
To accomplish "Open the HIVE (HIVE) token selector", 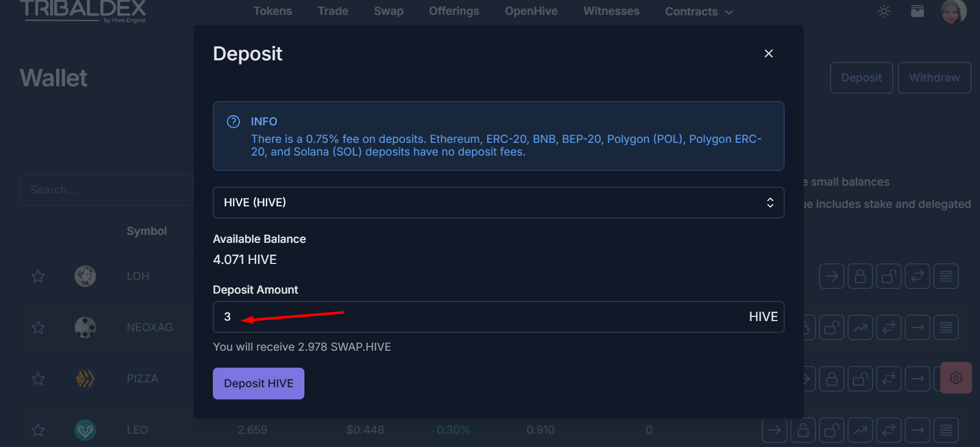I will click(498, 203).
